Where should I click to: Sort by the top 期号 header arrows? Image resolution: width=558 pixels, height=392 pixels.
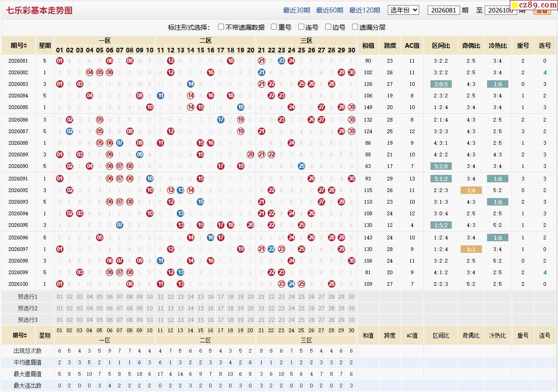click(x=26, y=45)
